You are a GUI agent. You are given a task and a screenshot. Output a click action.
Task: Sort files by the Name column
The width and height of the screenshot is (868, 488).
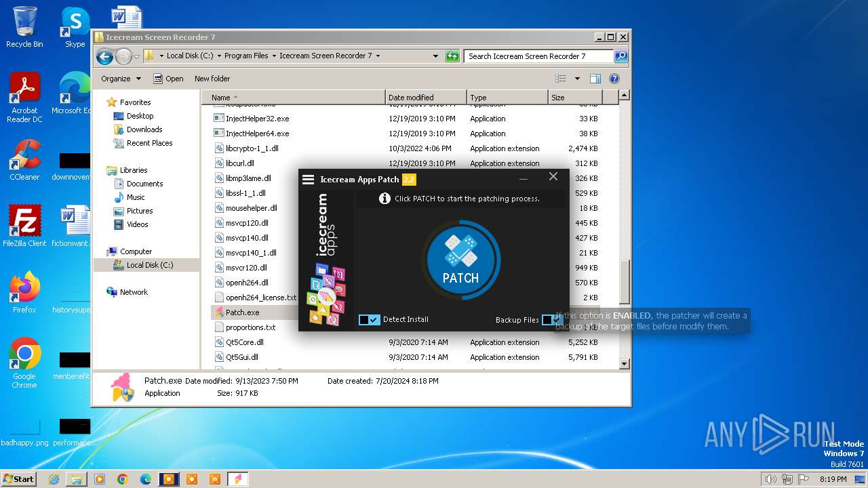[x=293, y=98]
